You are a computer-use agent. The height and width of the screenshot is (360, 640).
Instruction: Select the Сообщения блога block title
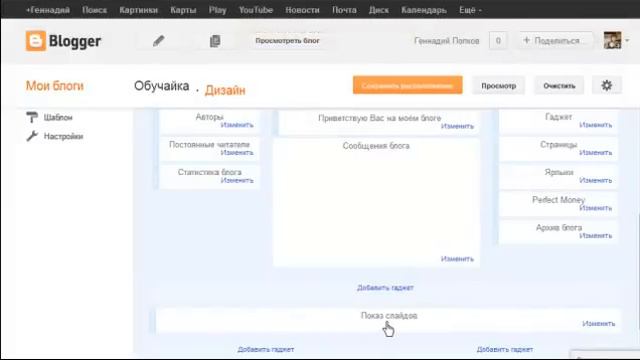pyautogui.click(x=376, y=146)
